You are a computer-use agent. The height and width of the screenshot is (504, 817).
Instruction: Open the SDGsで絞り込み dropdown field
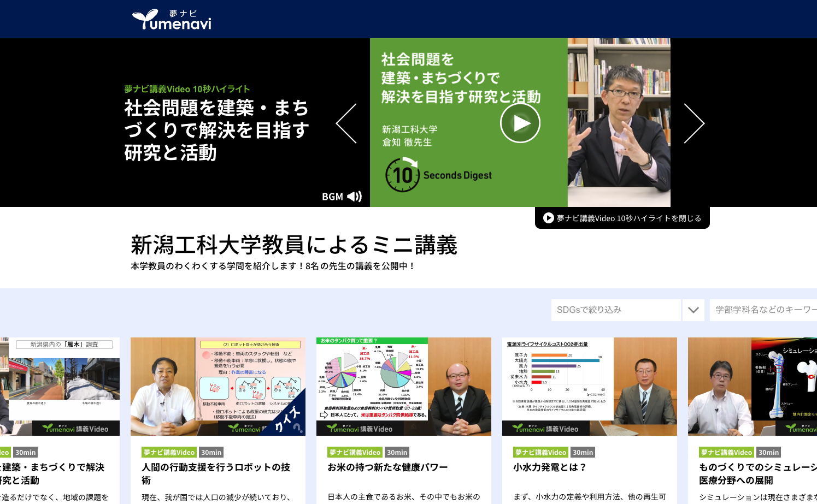tap(615, 310)
